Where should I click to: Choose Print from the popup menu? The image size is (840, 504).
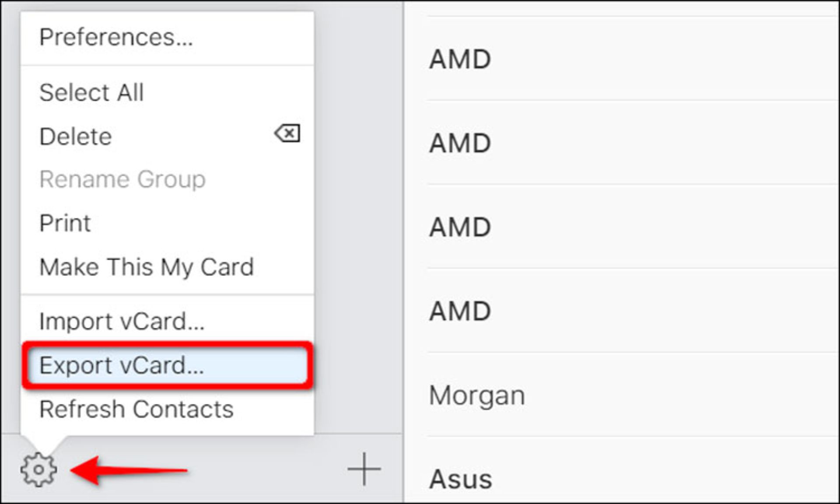point(65,223)
